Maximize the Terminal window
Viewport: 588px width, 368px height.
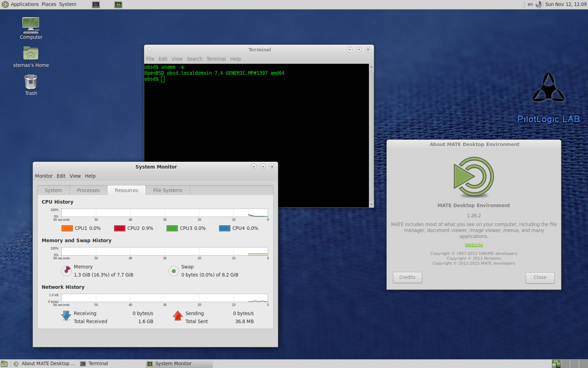[x=359, y=49]
